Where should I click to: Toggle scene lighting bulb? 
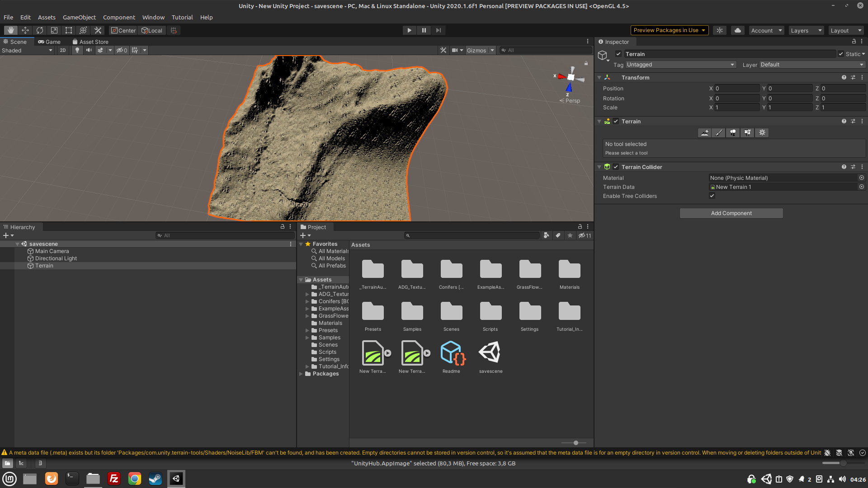[x=77, y=50]
